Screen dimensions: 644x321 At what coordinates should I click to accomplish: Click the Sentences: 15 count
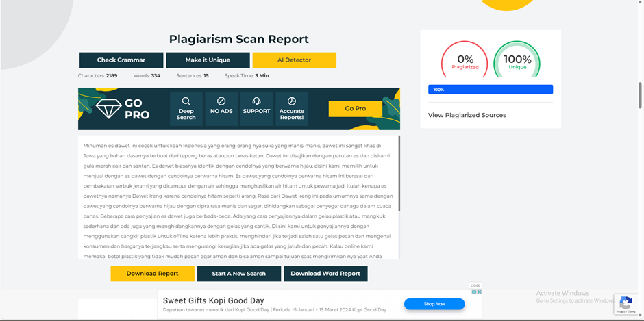[x=193, y=76]
